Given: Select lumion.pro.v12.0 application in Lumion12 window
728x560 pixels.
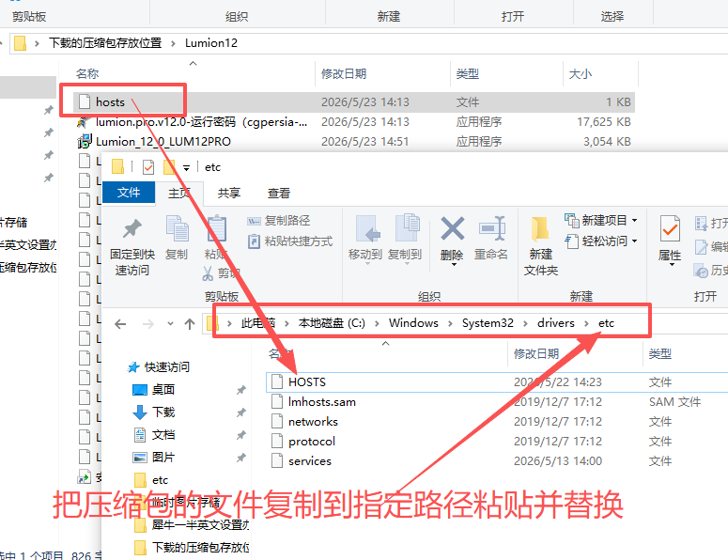Looking at the screenshot, I should pos(202,122).
